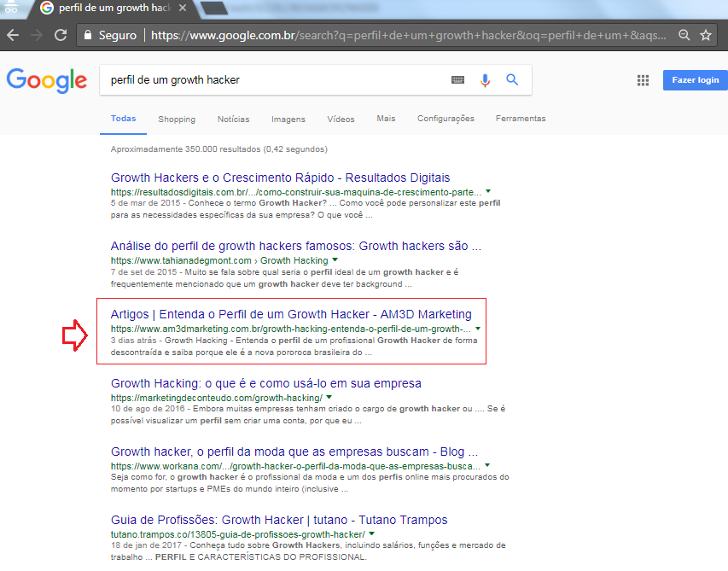Click the tutano.trampos.co green URL text

238,534
